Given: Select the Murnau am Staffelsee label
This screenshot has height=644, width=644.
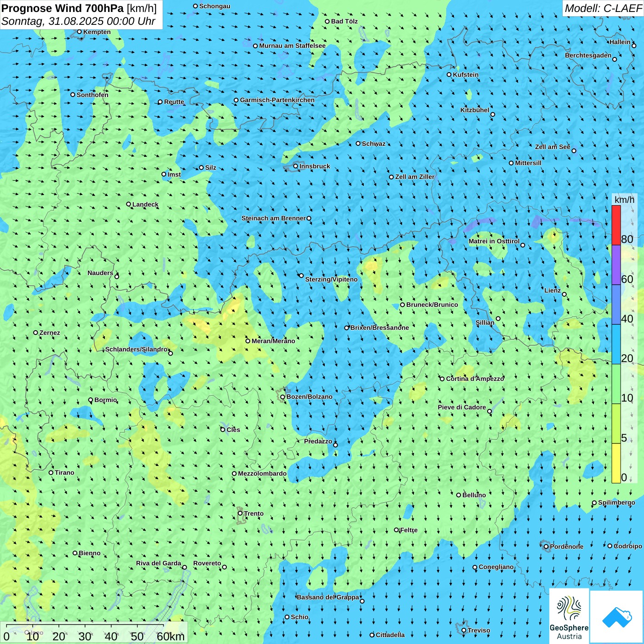Looking at the screenshot, I should pyautogui.click(x=292, y=46).
